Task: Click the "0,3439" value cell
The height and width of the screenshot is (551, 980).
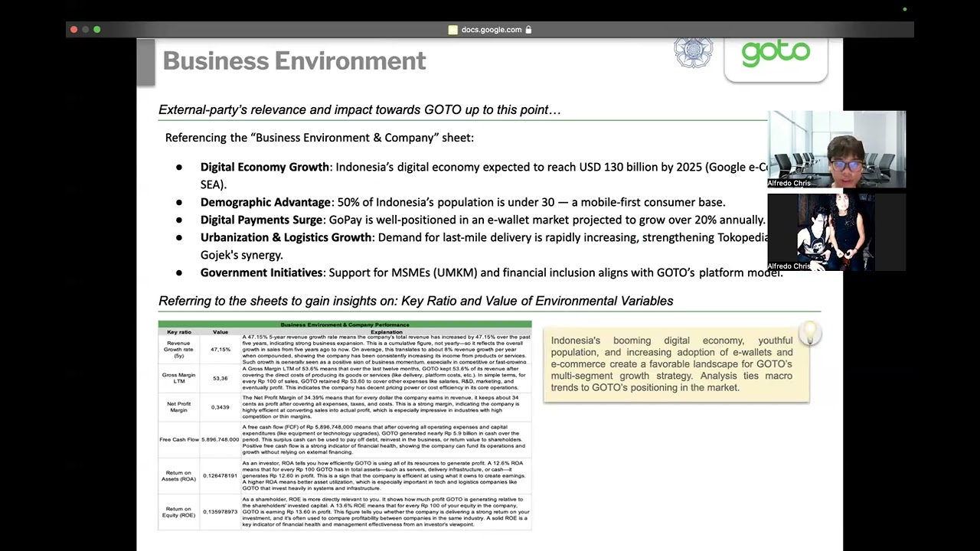Action: click(220, 407)
